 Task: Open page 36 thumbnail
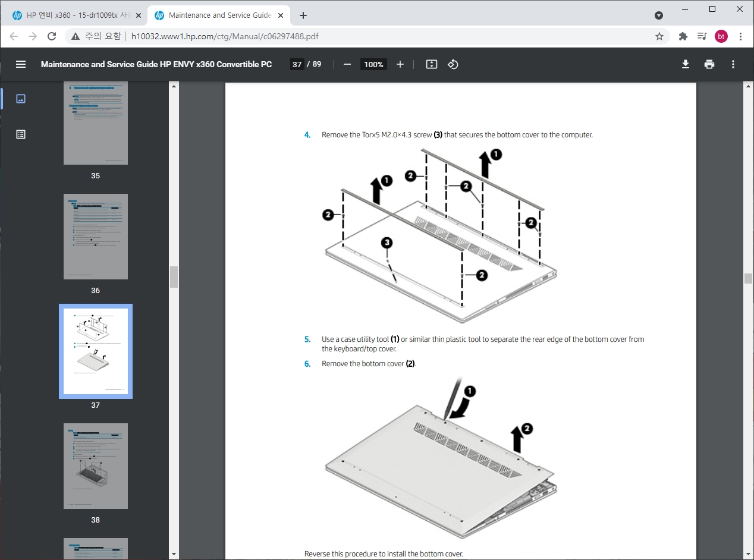[x=96, y=237]
